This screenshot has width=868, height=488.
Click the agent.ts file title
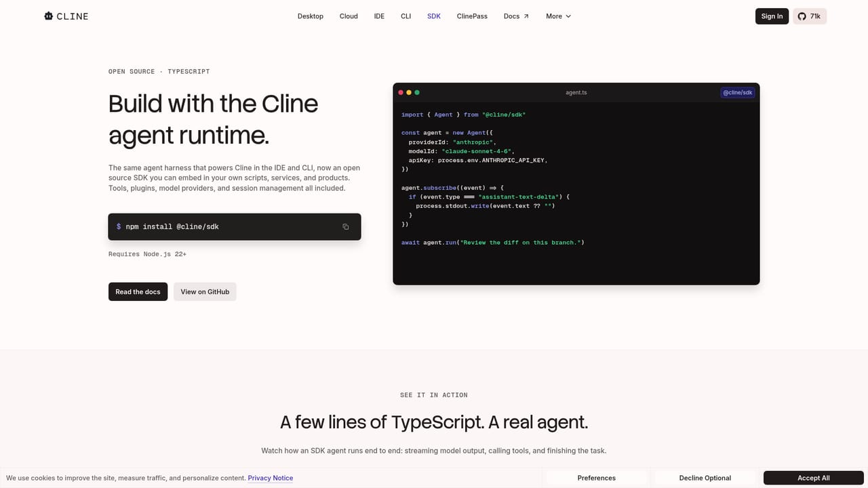tap(576, 92)
